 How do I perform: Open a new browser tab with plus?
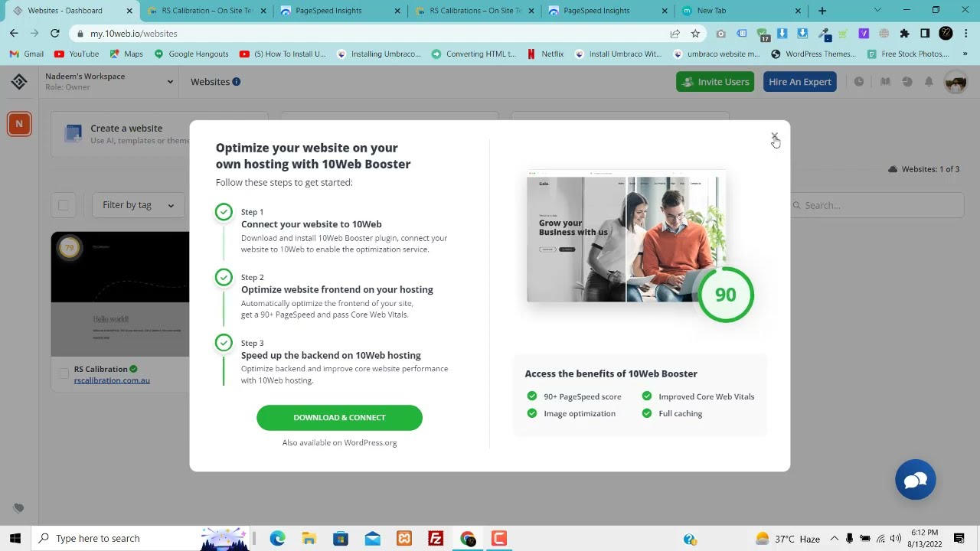822,11
